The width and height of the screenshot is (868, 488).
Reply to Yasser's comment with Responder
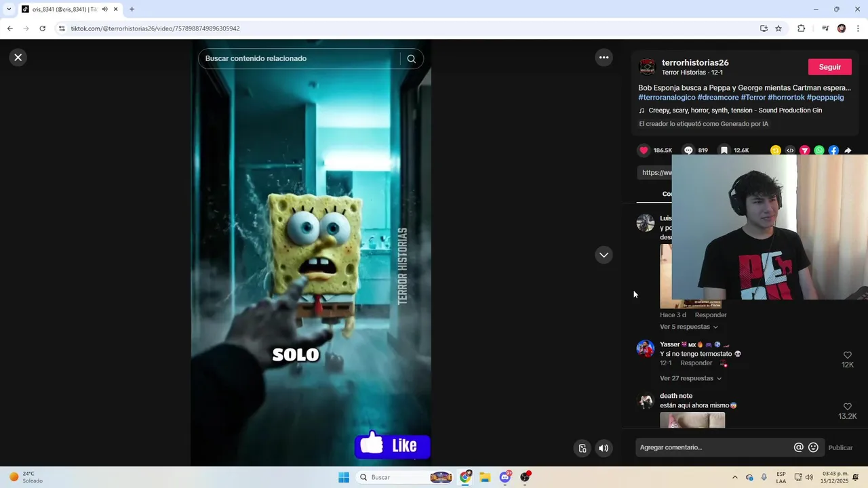click(696, 363)
